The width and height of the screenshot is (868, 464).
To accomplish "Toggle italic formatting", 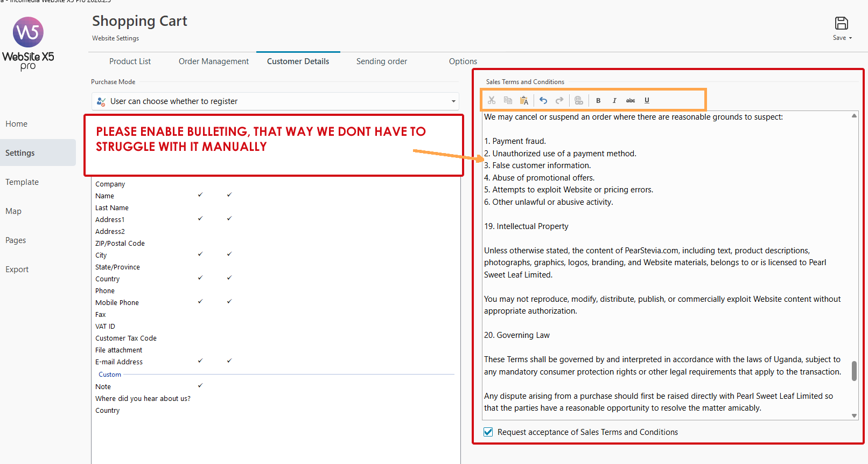I will click(x=614, y=100).
